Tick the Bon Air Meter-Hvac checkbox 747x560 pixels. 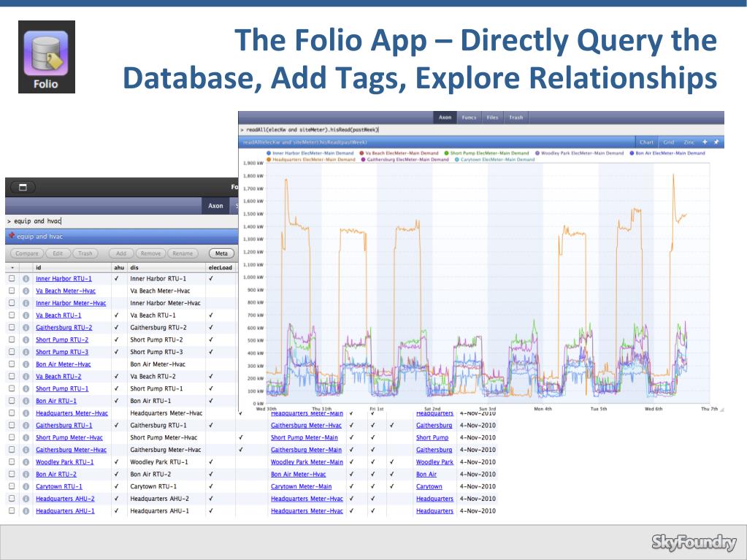pyautogui.click(x=12, y=364)
